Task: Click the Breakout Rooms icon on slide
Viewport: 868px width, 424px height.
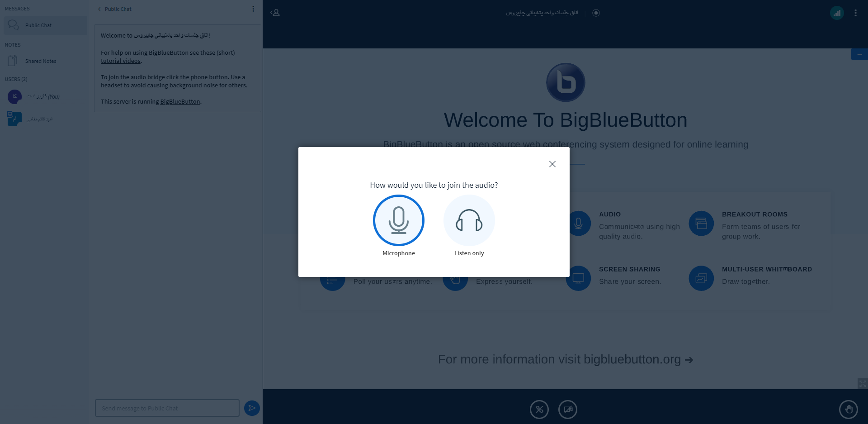Action: click(x=701, y=223)
